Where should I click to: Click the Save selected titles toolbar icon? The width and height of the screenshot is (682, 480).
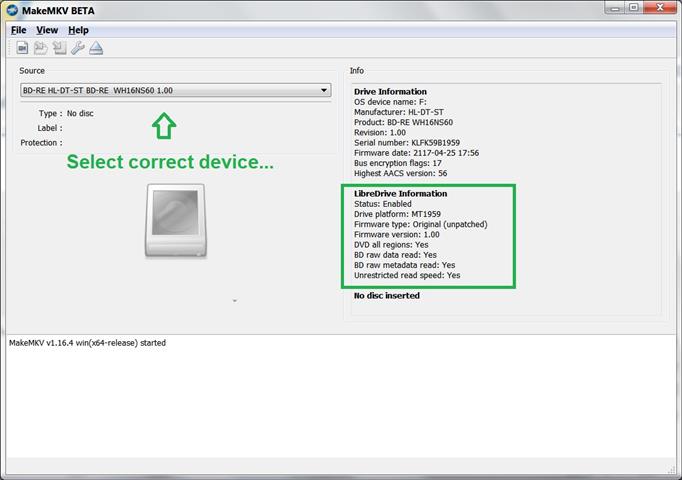[x=59, y=48]
